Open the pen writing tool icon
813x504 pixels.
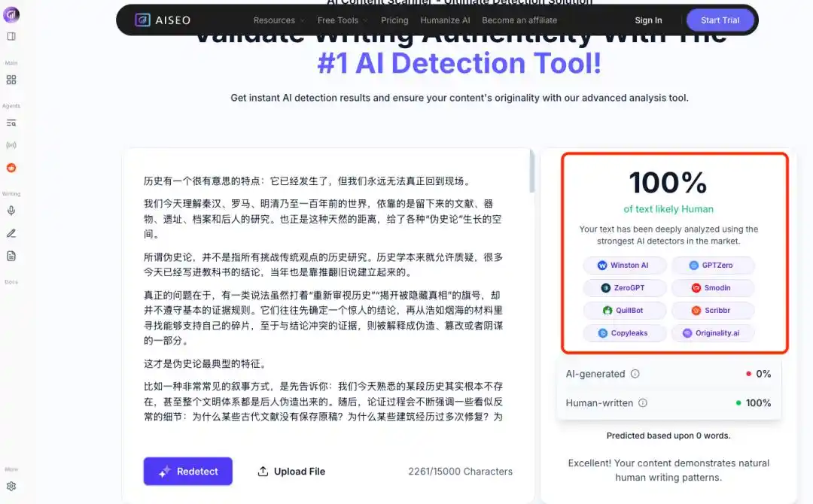pyautogui.click(x=11, y=234)
